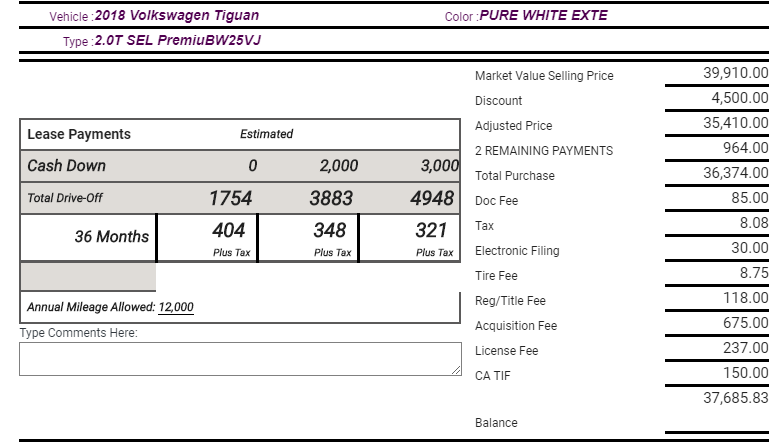Choose the 321 monthly payment cell
The height and width of the screenshot is (443, 780).
[431, 236]
